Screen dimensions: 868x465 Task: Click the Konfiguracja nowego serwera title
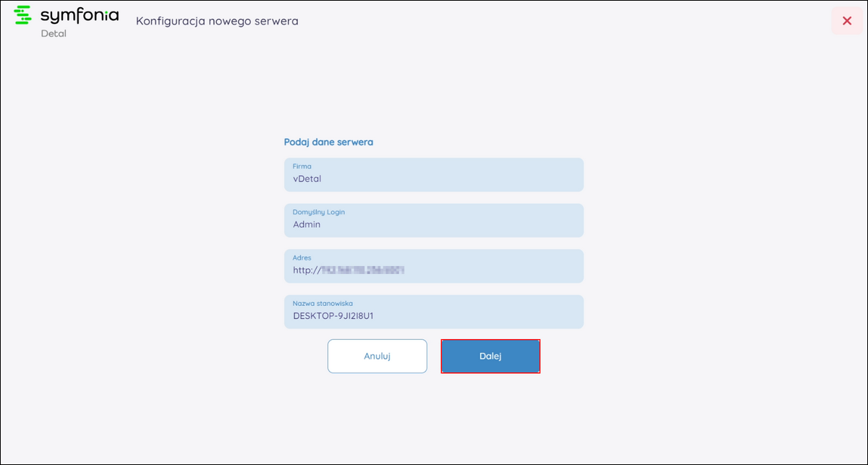tap(217, 21)
